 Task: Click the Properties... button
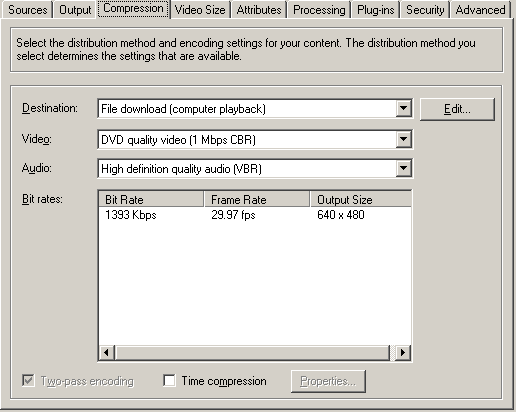(328, 381)
